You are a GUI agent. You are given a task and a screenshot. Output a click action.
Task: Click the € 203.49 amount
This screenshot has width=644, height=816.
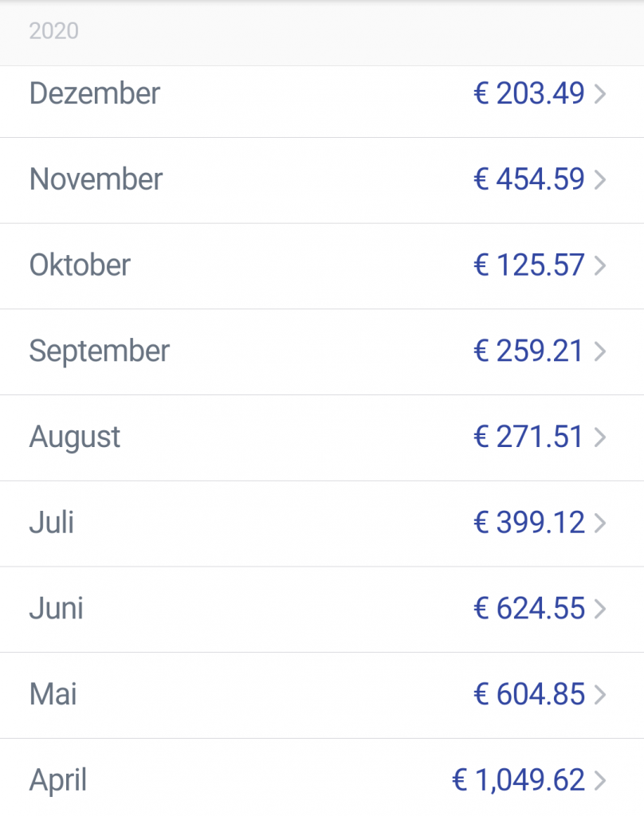(x=529, y=94)
